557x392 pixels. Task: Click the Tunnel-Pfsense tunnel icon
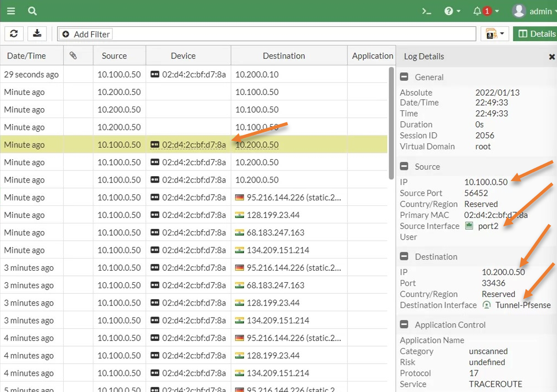pyautogui.click(x=487, y=305)
